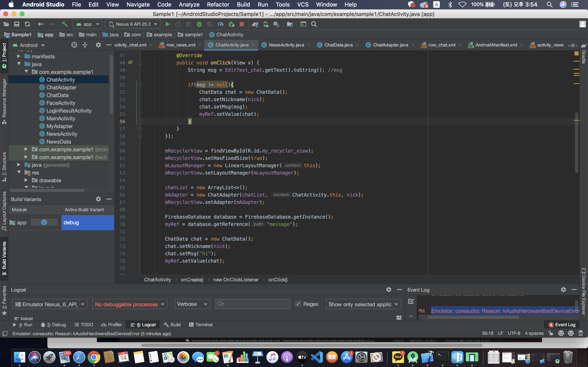
Task: Expand the manifests folder in the tree
Action: [x=19, y=56]
